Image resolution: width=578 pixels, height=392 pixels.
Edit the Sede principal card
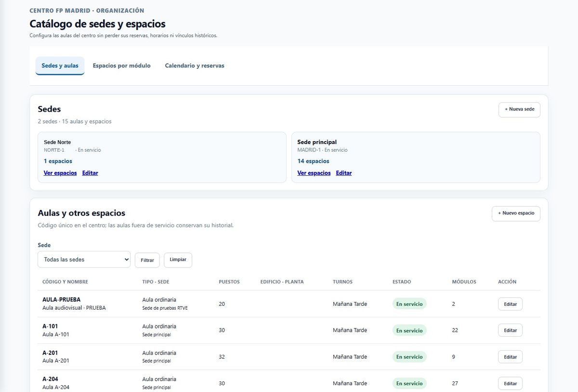pyautogui.click(x=344, y=173)
